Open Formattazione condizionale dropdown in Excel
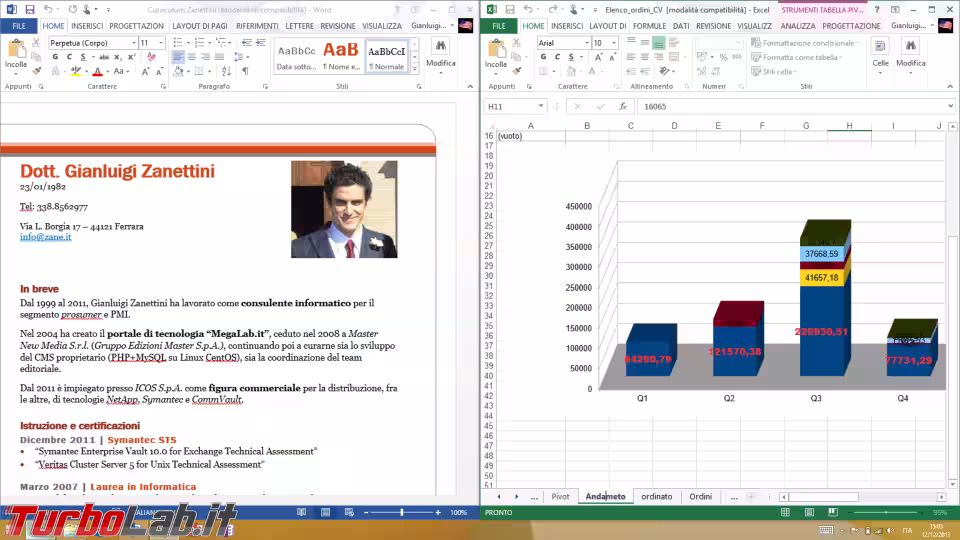This screenshot has height=540, width=960. (x=806, y=43)
